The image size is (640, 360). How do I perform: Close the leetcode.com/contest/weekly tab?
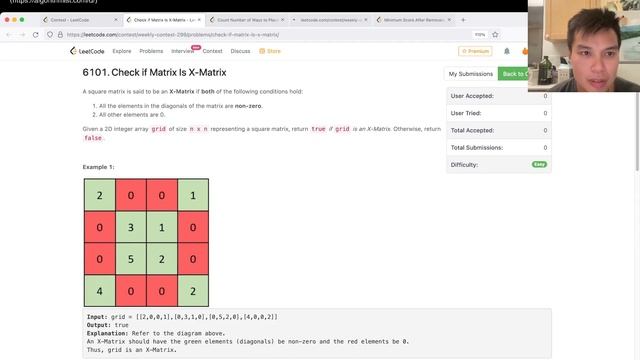366,20
